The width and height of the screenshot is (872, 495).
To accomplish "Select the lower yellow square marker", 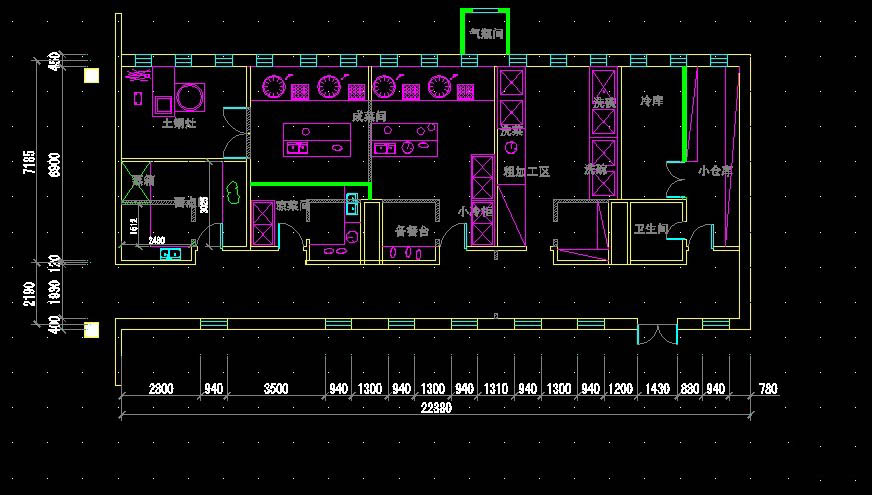I will click(92, 329).
